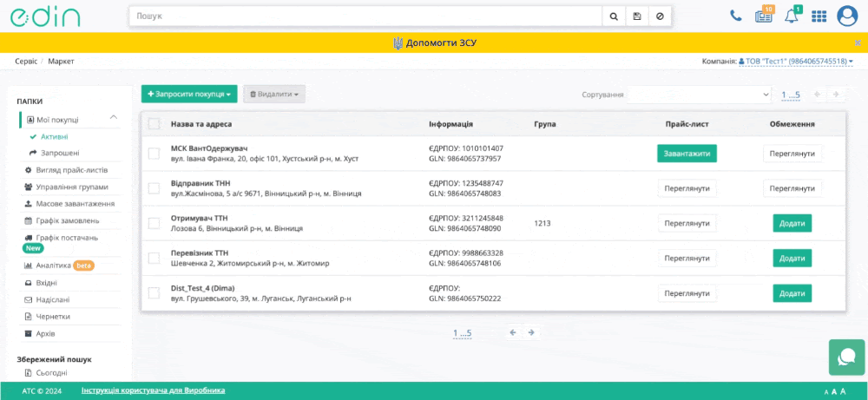The image size is (868, 400).
Task: Click the Допомогти ЗСУ banner link
Action: point(435,43)
